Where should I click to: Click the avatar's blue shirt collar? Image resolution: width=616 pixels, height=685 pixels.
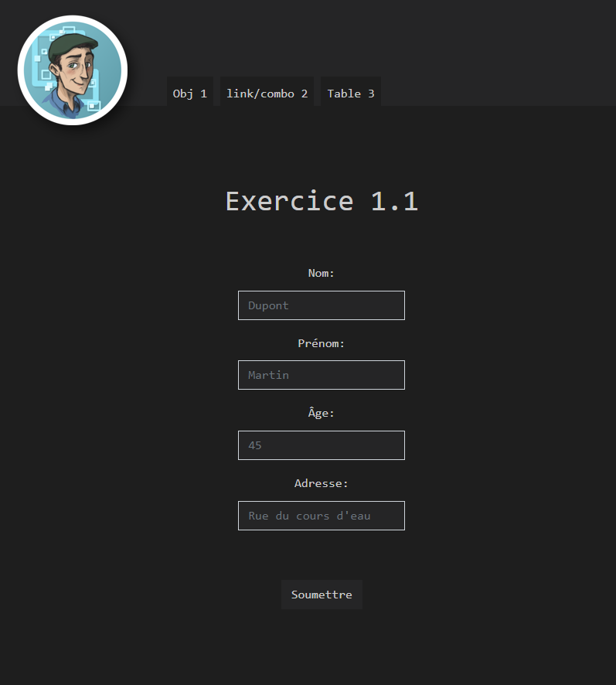[70, 106]
